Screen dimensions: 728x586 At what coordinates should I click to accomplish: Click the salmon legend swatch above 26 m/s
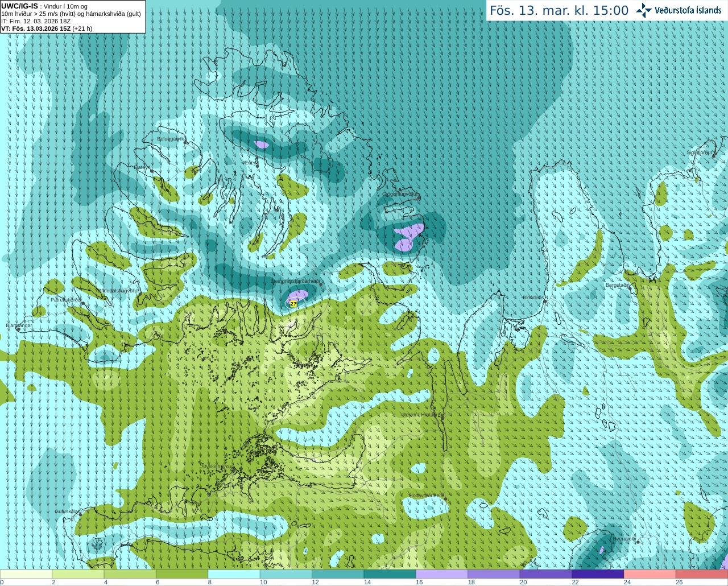[x=702, y=574]
